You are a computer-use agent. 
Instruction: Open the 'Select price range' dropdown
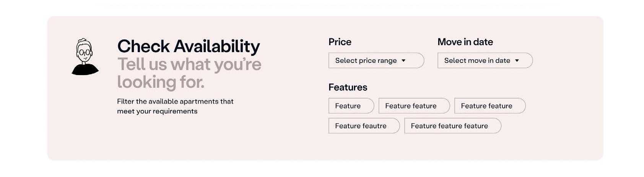coord(376,61)
